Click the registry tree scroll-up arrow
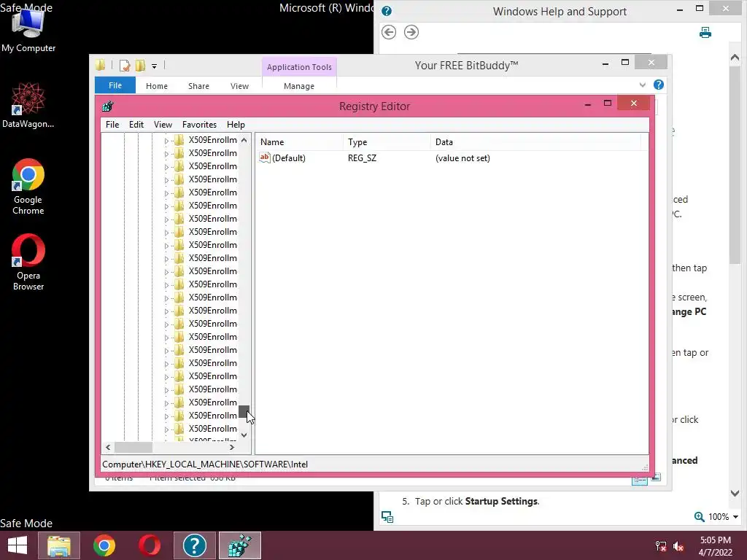The image size is (747, 560). click(x=244, y=140)
